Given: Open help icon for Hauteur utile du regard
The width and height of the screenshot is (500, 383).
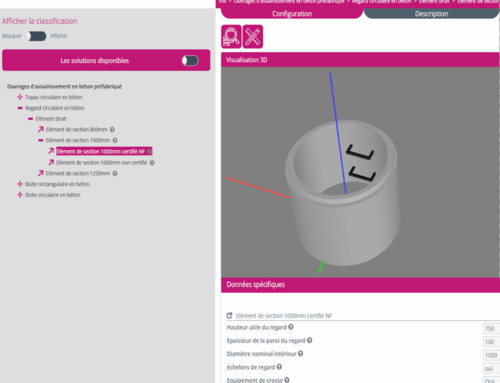Looking at the screenshot, I should point(291,327).
